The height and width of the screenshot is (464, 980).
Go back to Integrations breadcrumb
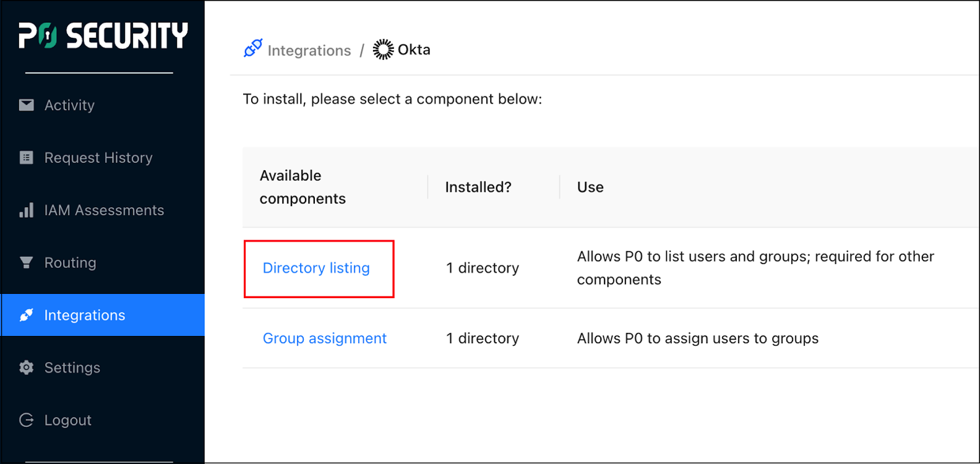click(309, 50)
